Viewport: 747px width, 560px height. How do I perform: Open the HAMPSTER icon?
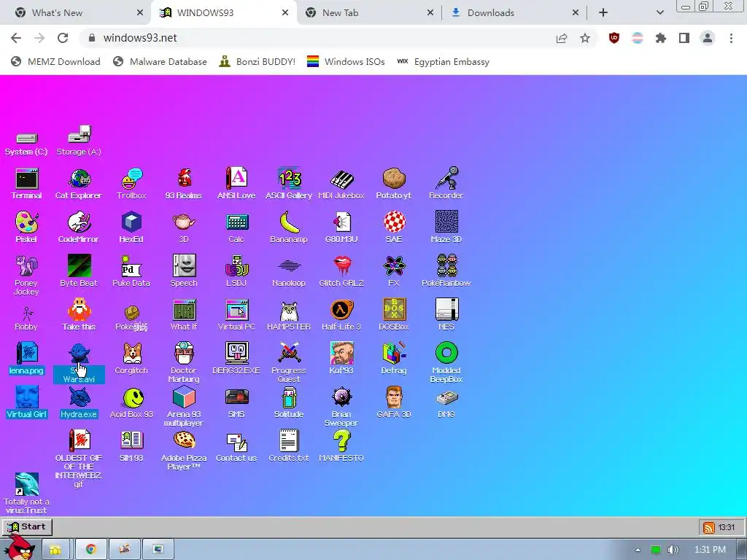coord(289,315)
